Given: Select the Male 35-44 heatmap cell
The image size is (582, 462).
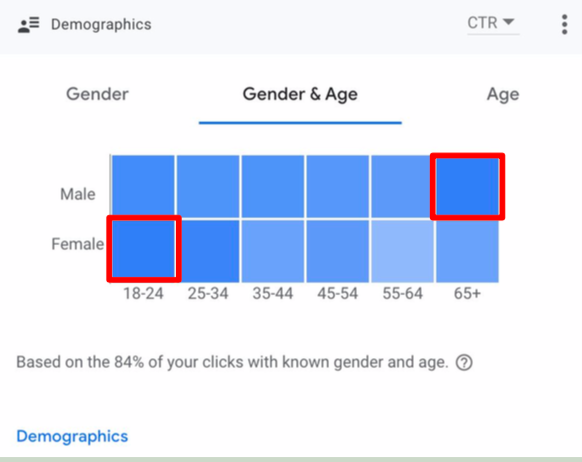Looking at the screenshot, I should pos(273,186).
